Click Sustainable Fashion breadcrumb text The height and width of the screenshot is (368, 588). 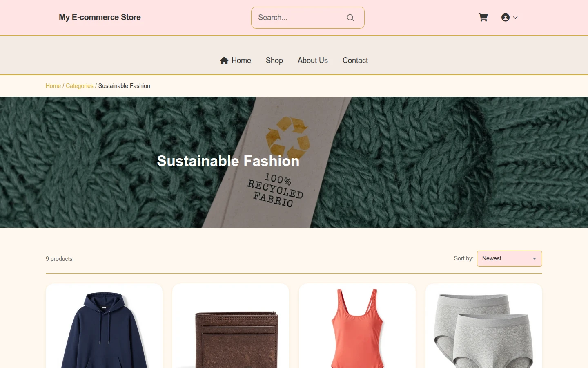pos(124,86)
